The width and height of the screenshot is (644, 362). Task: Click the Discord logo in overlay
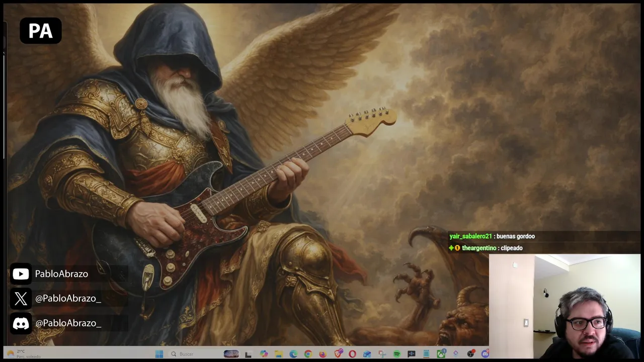click(x=21, y=323)
